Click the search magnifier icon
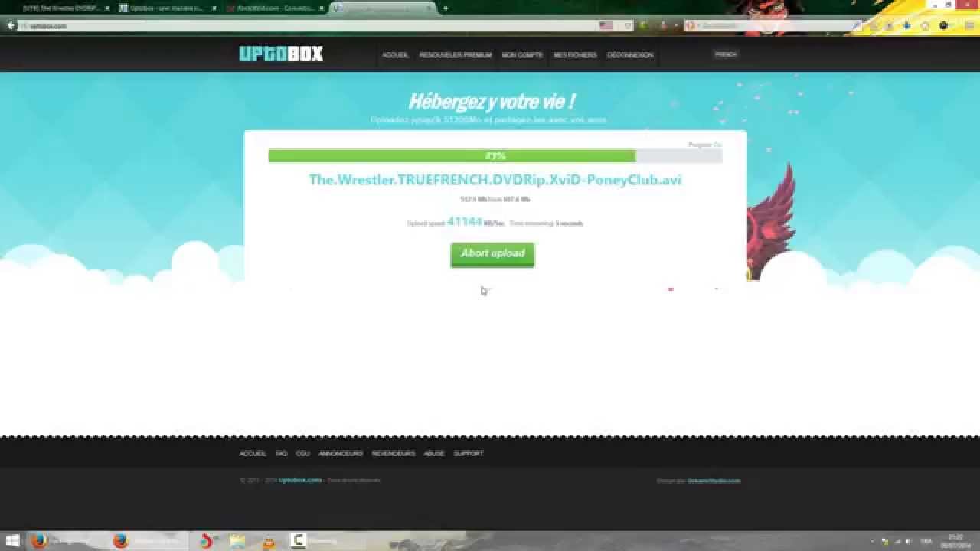980x551 pixels. 857,25
